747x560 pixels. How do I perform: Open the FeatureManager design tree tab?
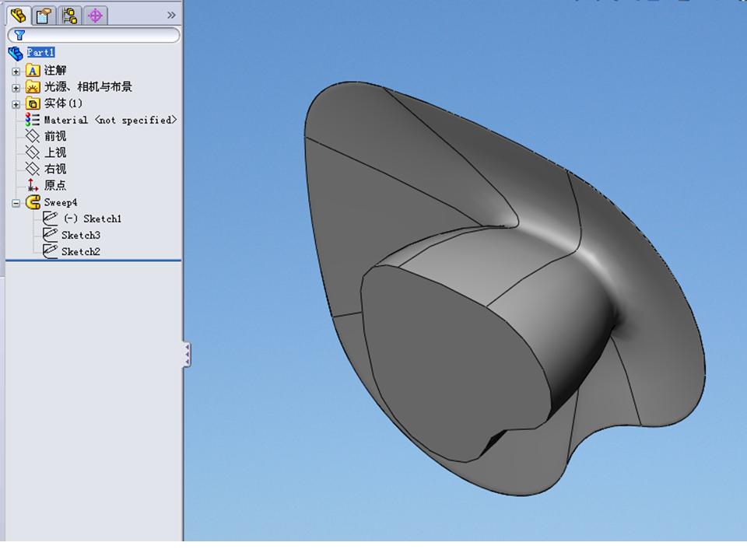(x=19, y=16)
